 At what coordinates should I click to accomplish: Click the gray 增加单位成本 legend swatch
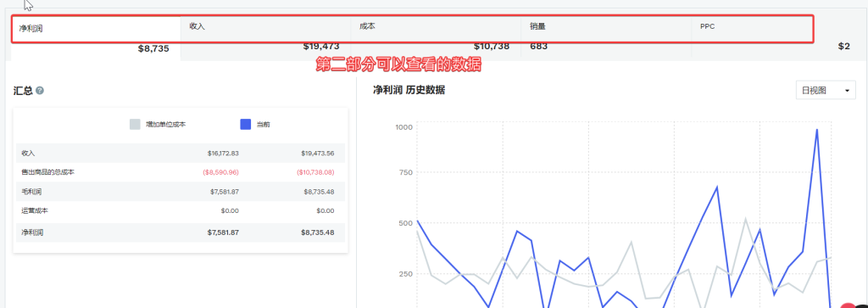[135, 124]
